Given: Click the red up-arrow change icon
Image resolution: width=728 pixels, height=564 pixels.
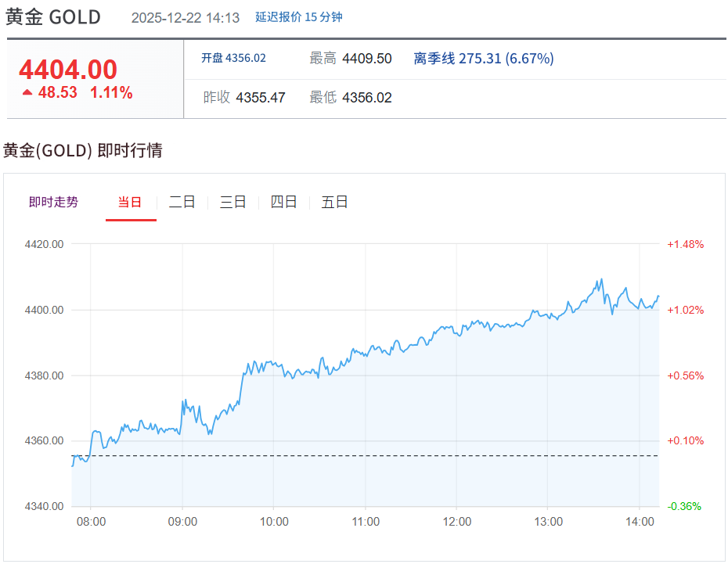Looking at the screenshot, I should 27,93.
